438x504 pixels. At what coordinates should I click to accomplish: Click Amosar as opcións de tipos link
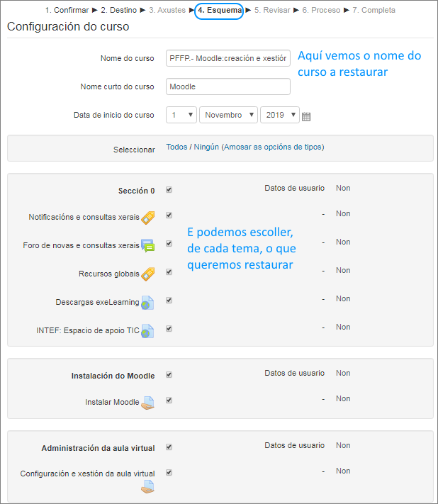pos(273,147)
